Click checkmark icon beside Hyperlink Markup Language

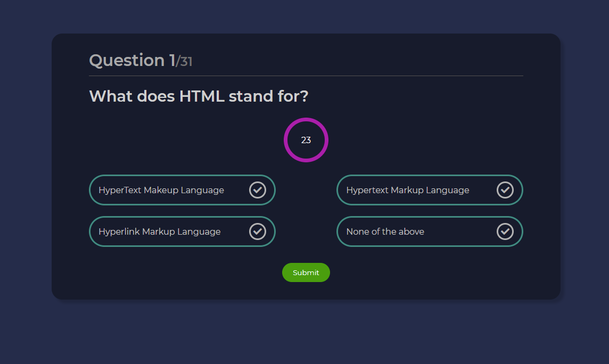[258, 231]
